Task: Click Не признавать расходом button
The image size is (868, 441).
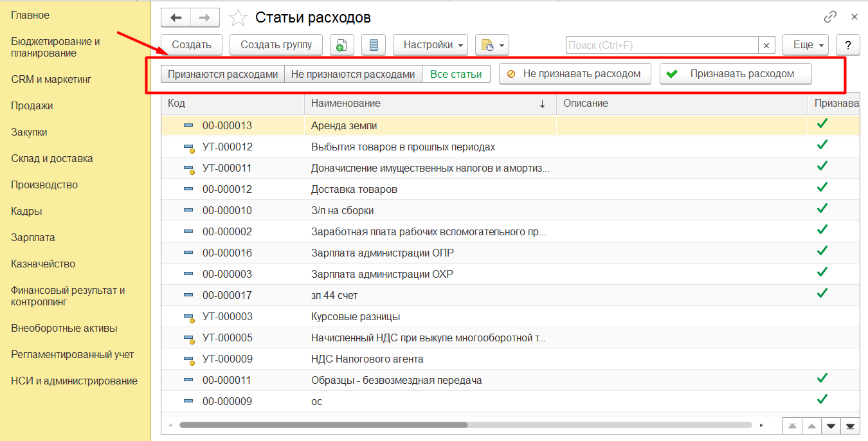Action: point(575,74)
